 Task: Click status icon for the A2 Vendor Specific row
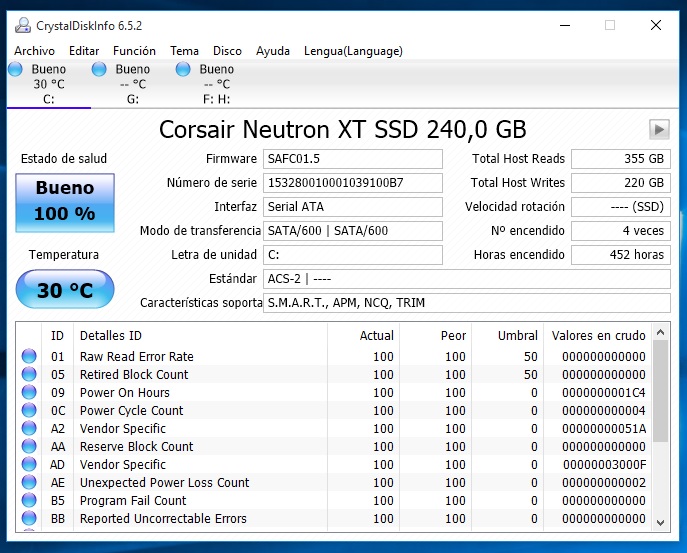pos(29,428)
